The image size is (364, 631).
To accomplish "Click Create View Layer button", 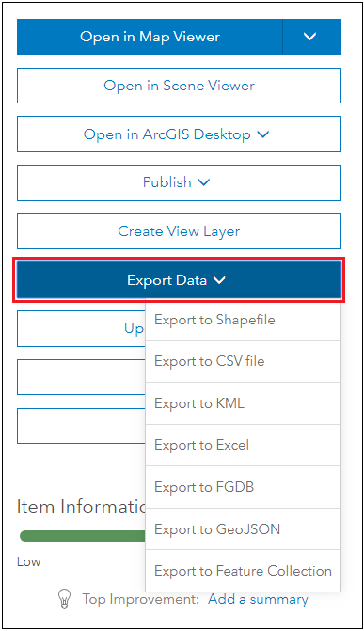I will pos(180,231).
